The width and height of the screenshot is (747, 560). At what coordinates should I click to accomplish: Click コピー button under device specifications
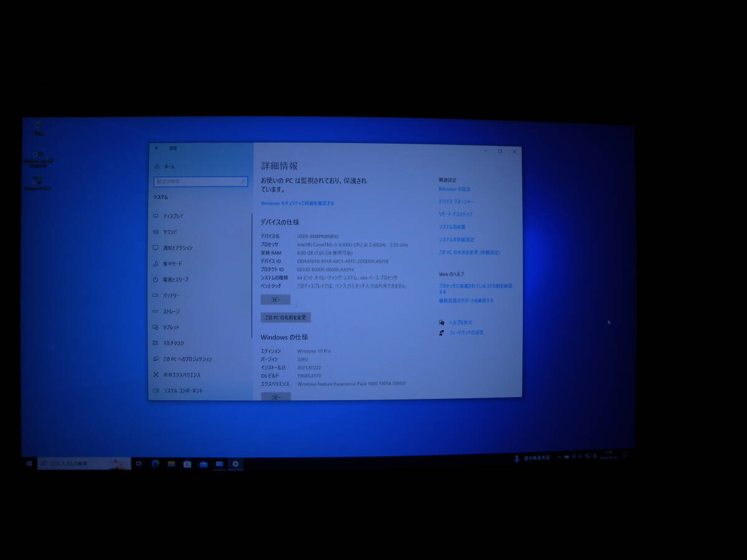tap(275, 300)
